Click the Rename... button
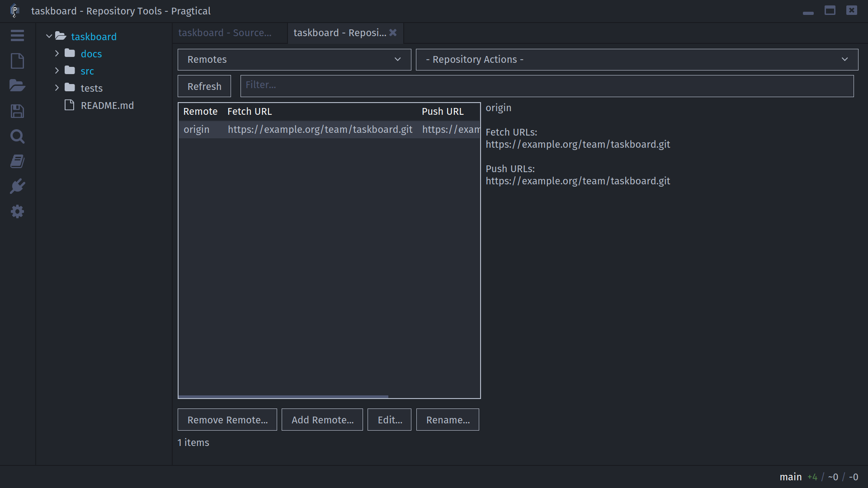This screenshot has height=488, width=868. [x=448, y=420]
